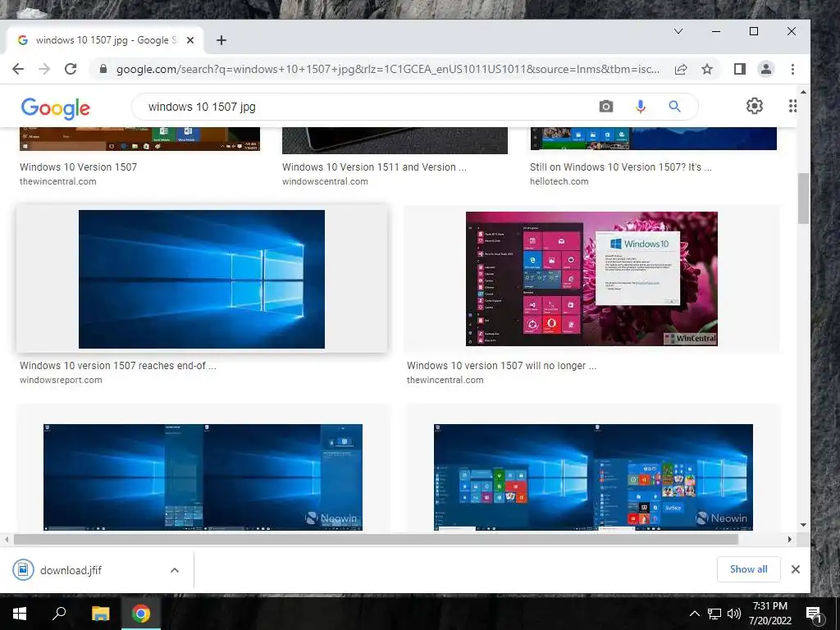The image size is (840, 630).
Task: Start voice search microphone
Action: 640,107
